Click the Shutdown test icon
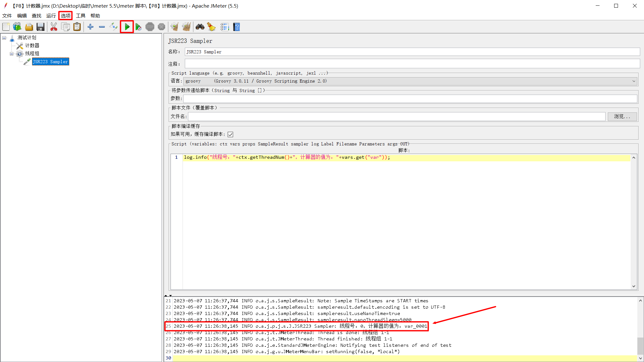Viewport: 644px width, 362px height. click(x=161, y=27)
